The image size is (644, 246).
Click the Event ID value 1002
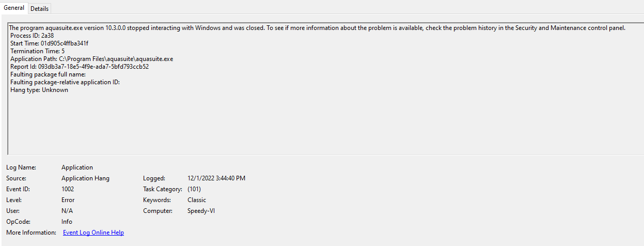pyautogui.click(x=68, y=189)
